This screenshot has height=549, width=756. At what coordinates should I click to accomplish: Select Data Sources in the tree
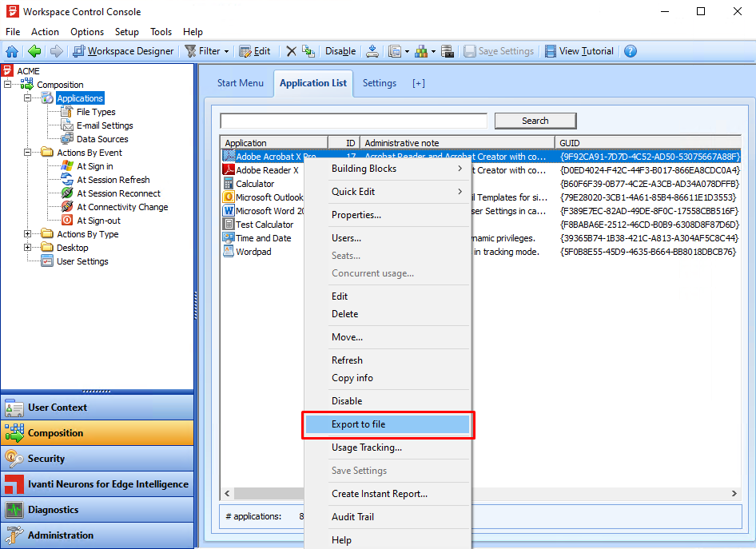click(102, 139)
